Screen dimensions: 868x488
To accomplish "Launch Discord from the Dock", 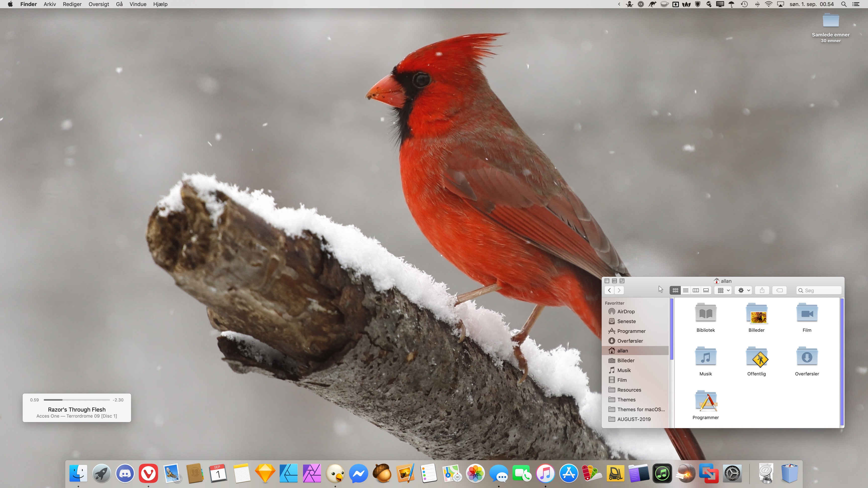I will [125, 473].
